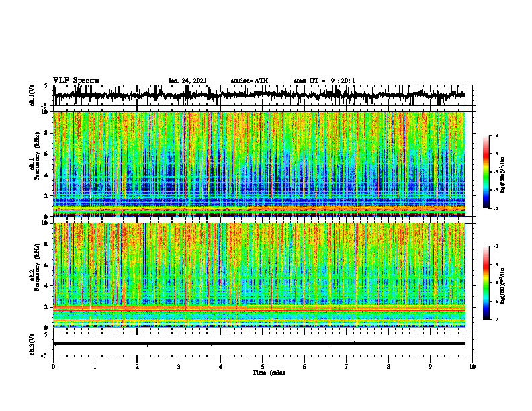532x411 pixels.
Task: Click the ch.1 "Frequency (kHz)" axis label
Action: pos(38,156)
